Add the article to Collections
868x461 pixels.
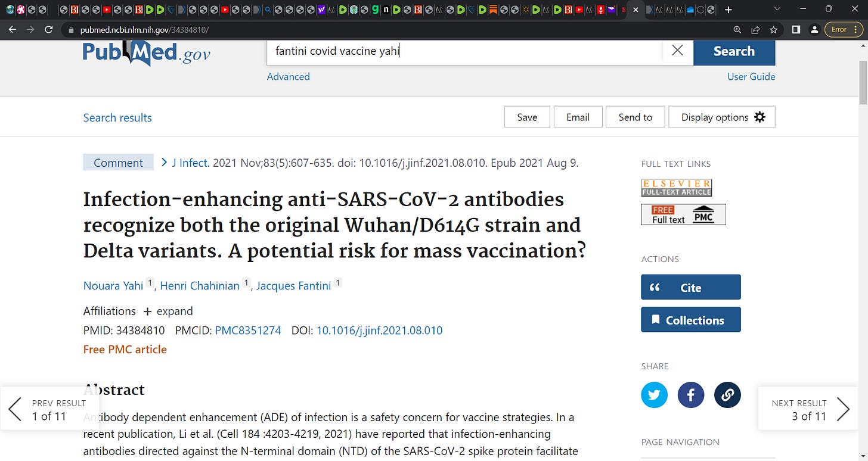[x=690, y=319]
